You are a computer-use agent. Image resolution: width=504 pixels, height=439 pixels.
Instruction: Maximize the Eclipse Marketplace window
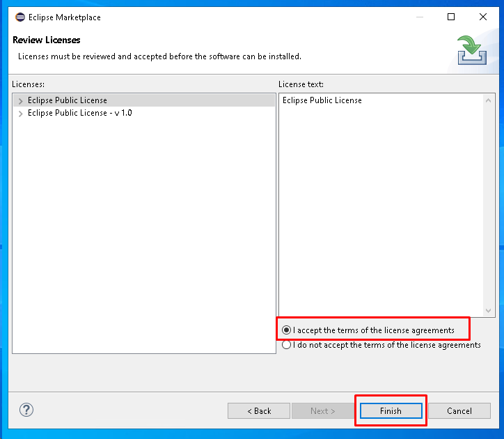pyautogui.click(x=451, y=17)
